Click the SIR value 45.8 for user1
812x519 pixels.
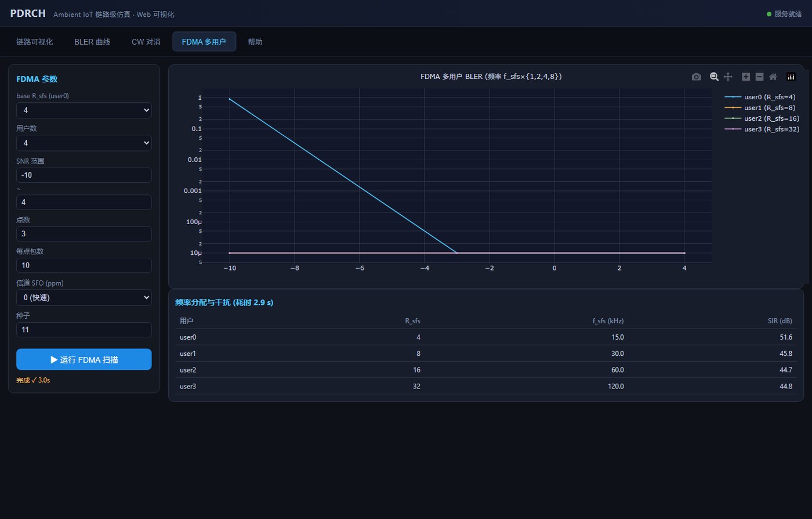click(x=786, y=354)
